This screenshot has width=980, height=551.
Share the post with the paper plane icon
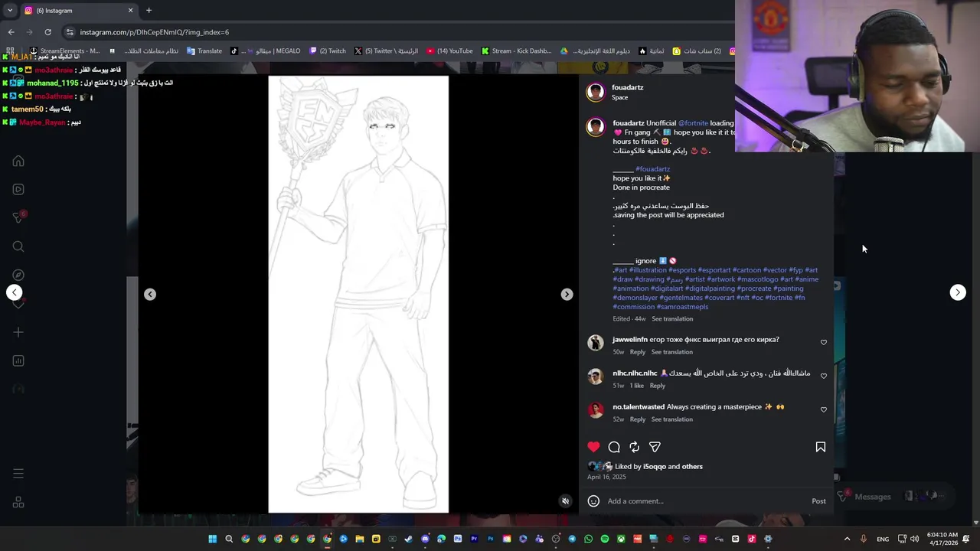click(x=655, y=447)
